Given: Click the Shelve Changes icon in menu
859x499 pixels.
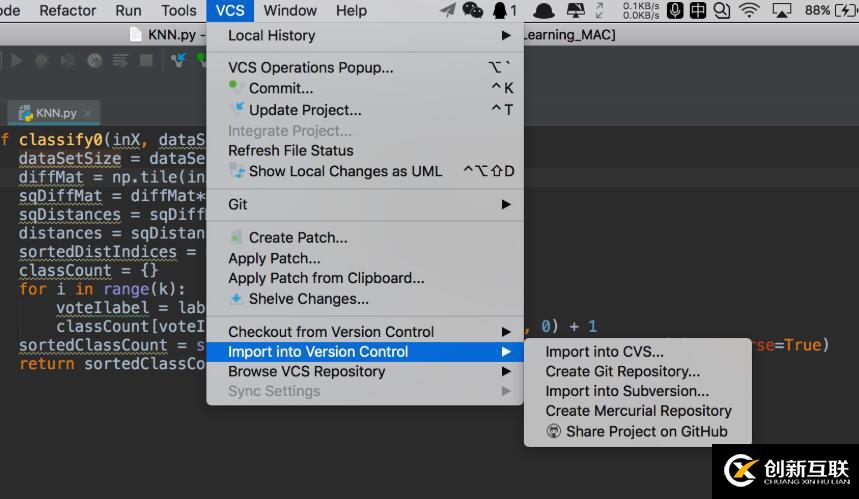Looking at the screenshot, I should 237,299.
